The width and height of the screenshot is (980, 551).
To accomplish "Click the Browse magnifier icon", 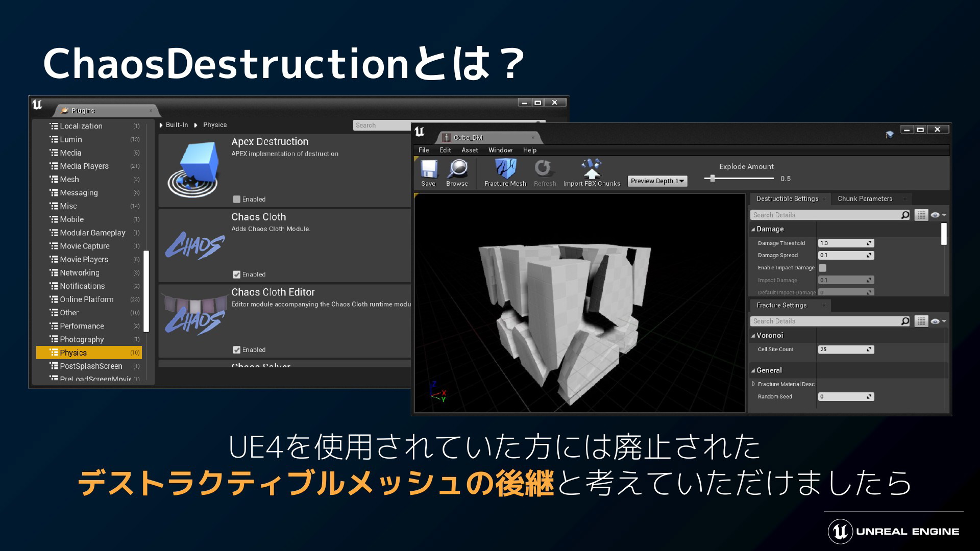I will [457, 168].
